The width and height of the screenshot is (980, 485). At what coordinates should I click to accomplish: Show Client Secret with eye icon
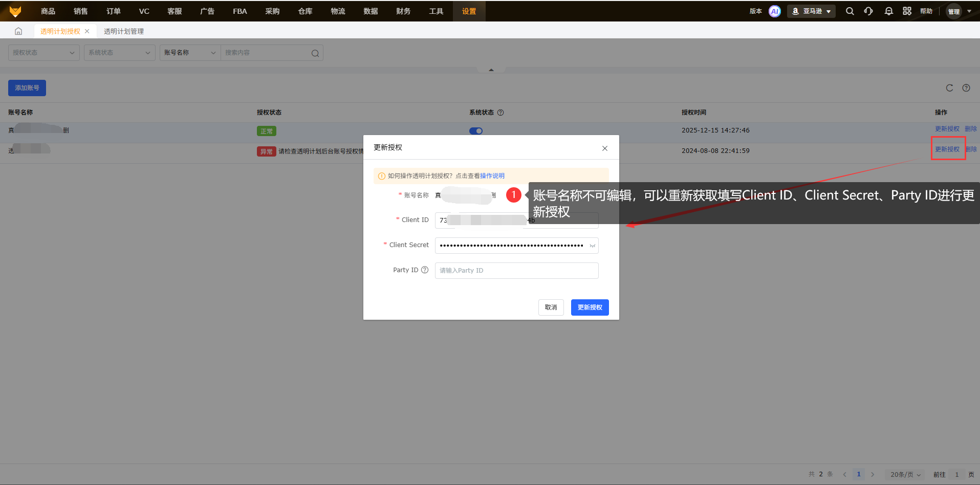tap(593, 246)
